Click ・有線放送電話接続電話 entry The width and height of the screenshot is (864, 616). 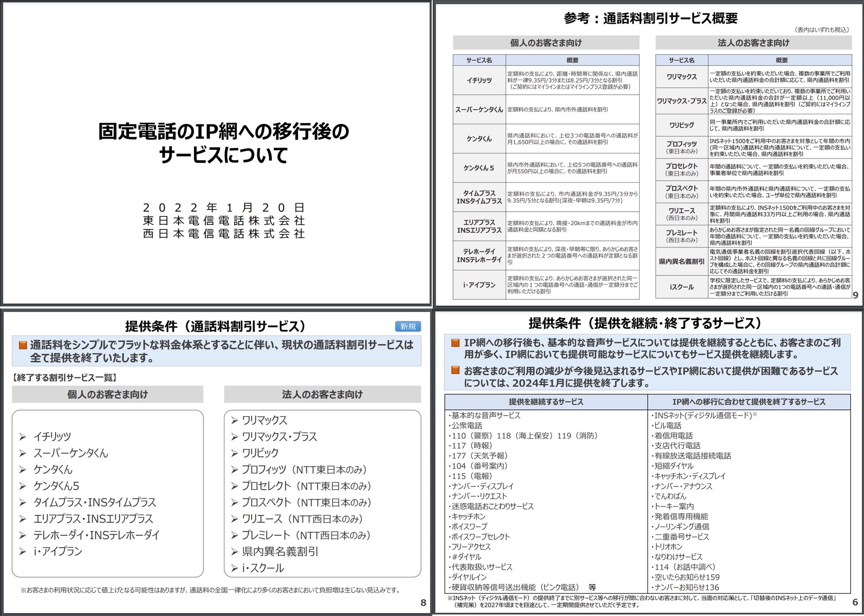(x=691, y=455)
